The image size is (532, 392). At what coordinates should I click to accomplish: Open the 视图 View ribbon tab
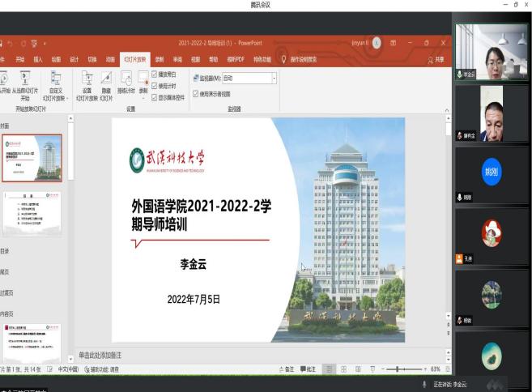tap(195, 59)
